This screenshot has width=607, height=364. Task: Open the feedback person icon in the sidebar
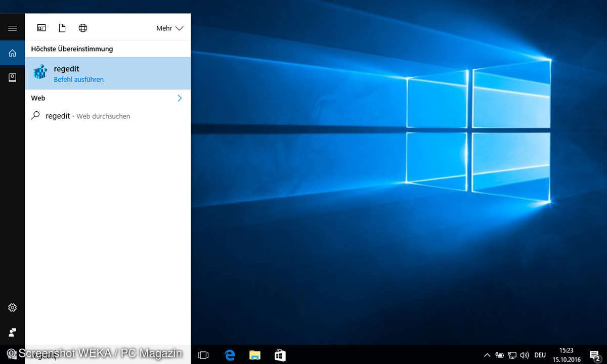12,332
